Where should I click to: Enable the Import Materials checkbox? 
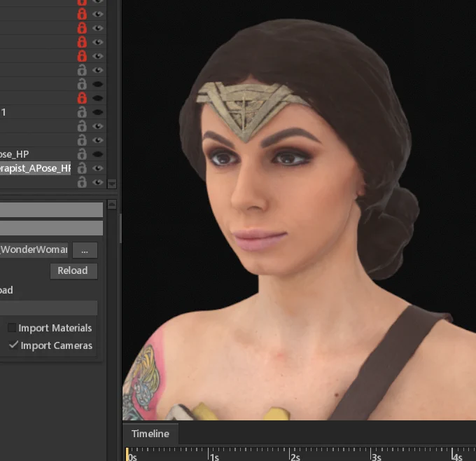(x=12, y=328)
